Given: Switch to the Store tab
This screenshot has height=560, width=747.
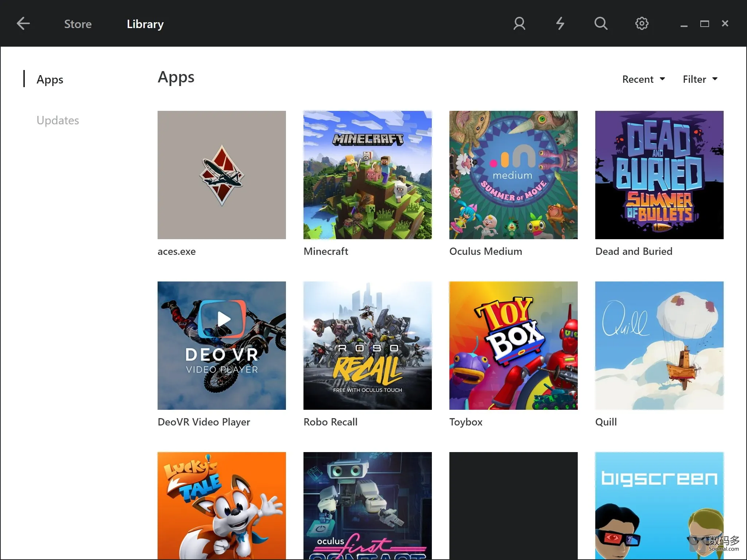Looking at the screenshot, I should 78,24.
